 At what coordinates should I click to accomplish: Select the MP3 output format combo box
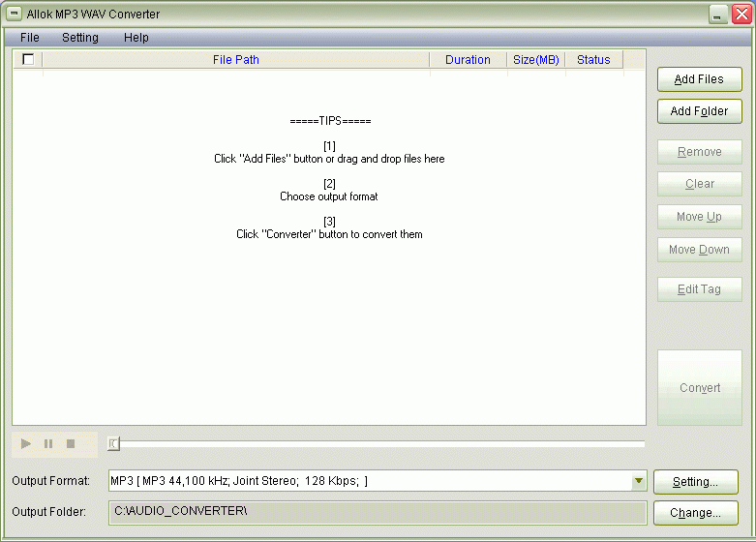click(x=368, y=481)
